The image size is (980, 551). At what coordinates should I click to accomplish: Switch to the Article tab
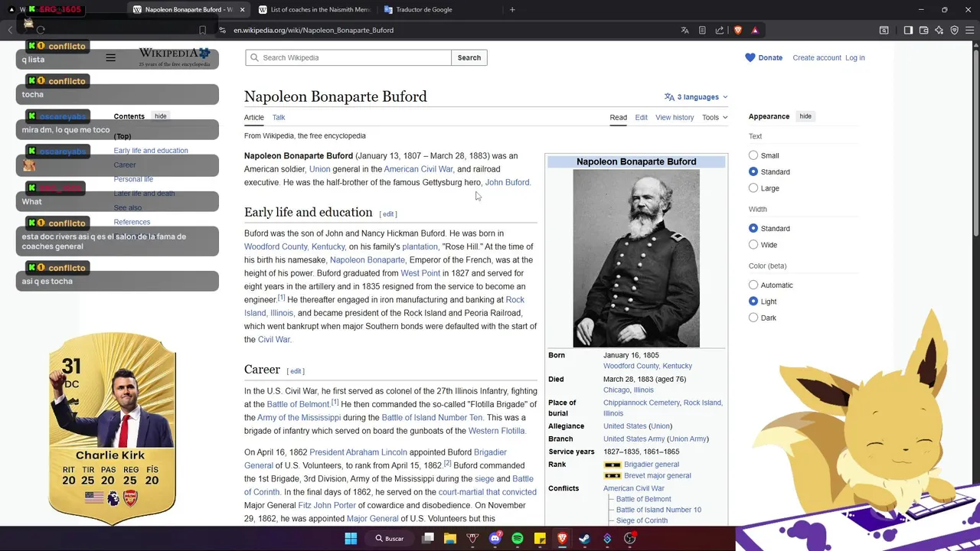254,117
